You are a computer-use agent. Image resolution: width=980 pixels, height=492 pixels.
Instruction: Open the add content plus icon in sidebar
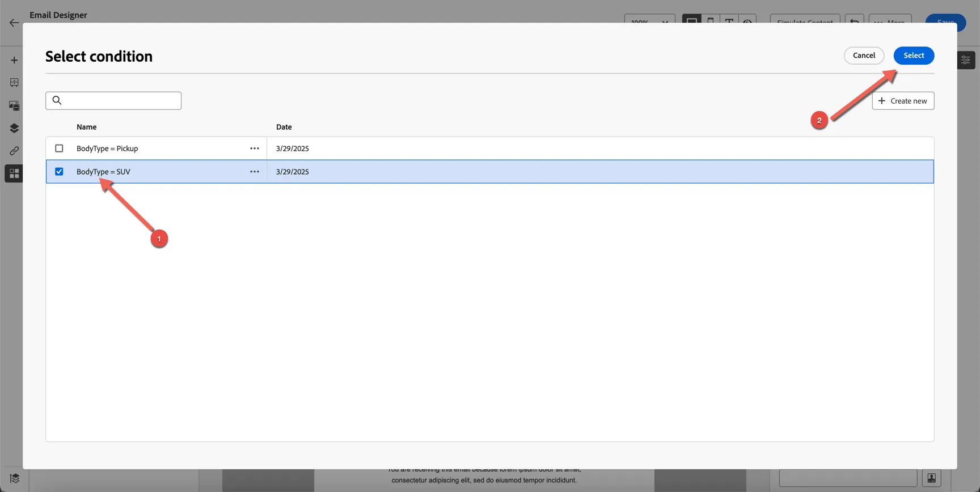(14, 60)
